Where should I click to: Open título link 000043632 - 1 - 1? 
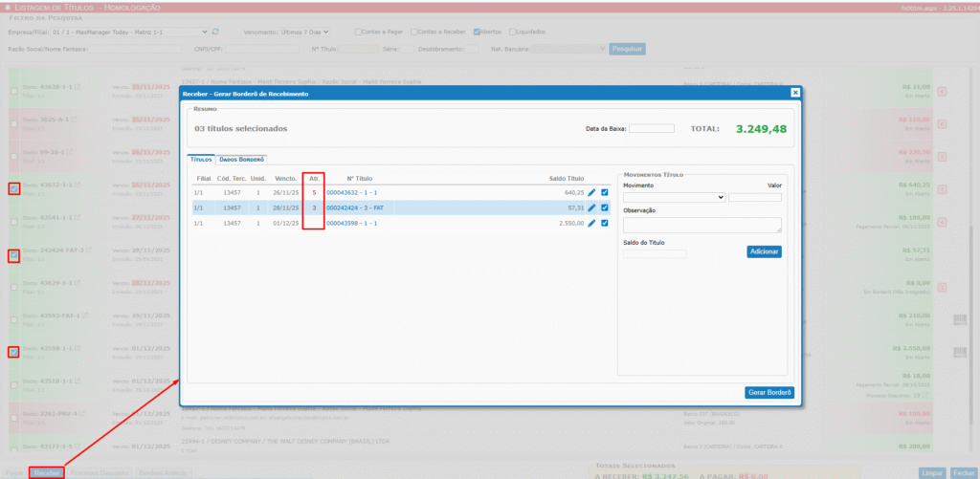point(351,192)
